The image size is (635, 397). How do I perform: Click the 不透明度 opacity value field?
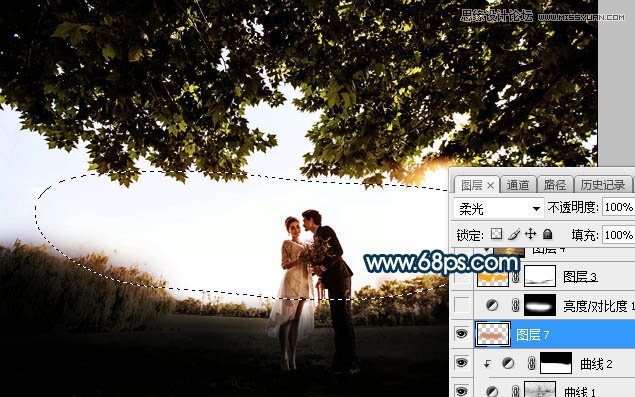(618, 207)
